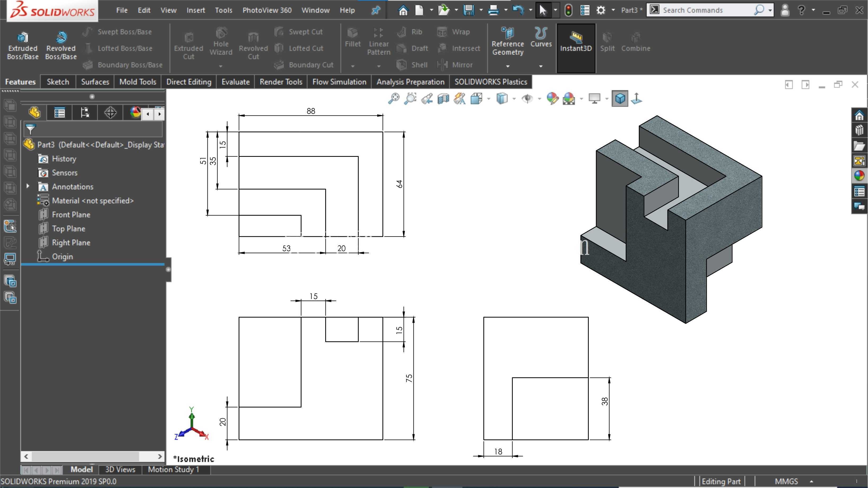Open the Linear Pattern dropdown arrow

pos(379,66)
